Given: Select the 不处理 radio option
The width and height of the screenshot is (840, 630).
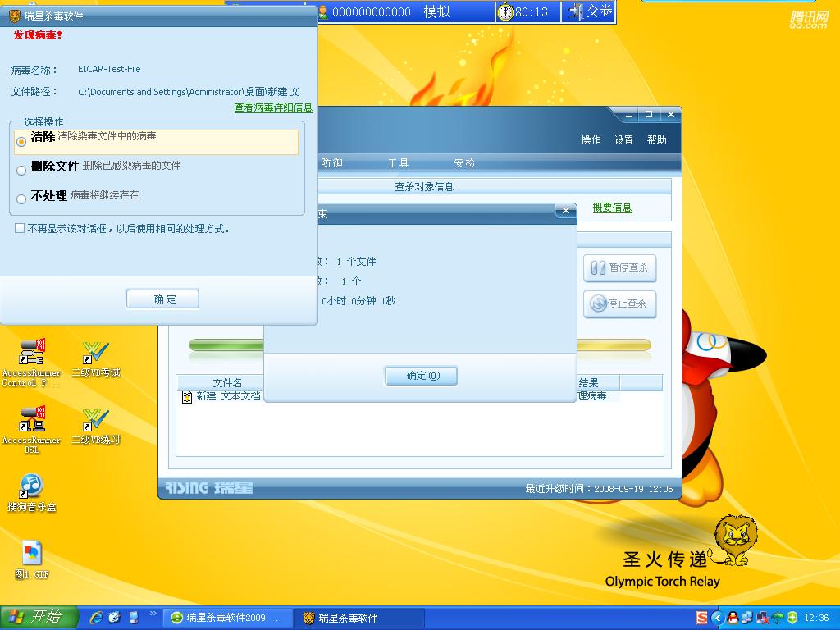Looking at the screenshot, I should tap(21, 199).
